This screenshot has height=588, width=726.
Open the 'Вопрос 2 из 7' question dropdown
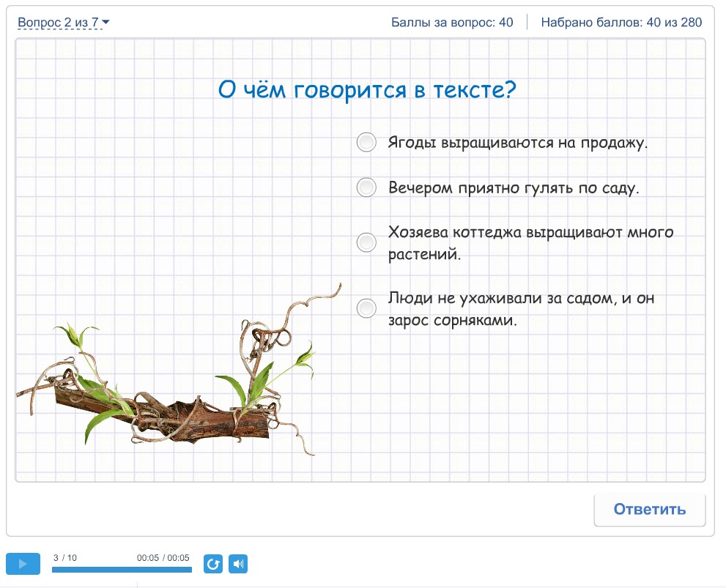click(64, 22)
